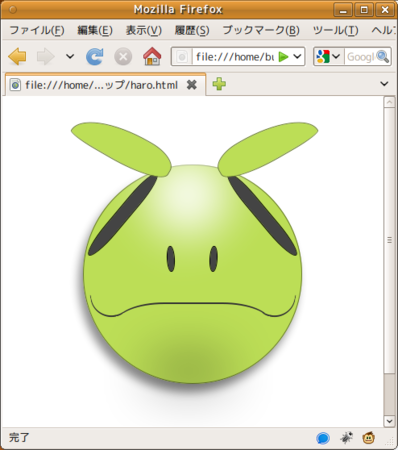
Task: Reload the page with the blue Reload icon
Action: 95,56
